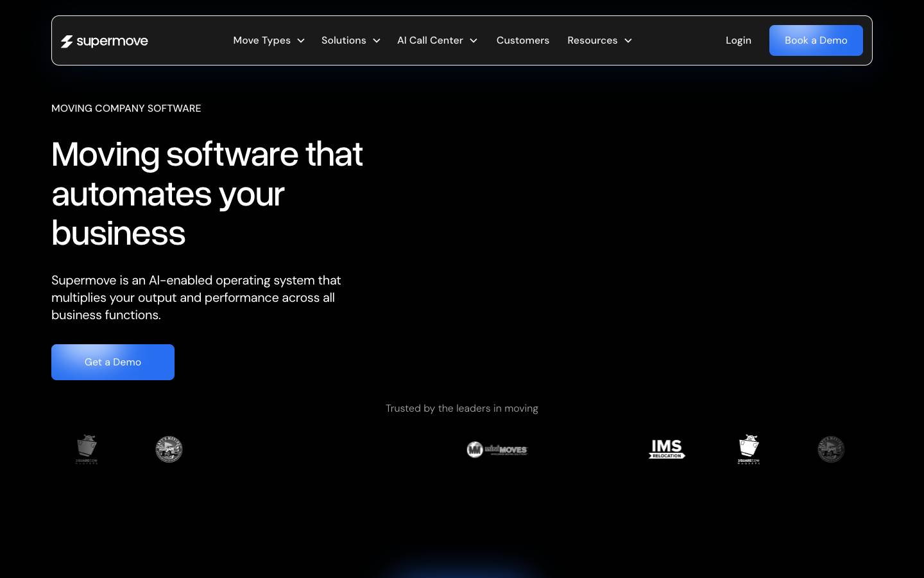Click the Login link
This screenshot has height=578, width=924.
coord(739,40)
